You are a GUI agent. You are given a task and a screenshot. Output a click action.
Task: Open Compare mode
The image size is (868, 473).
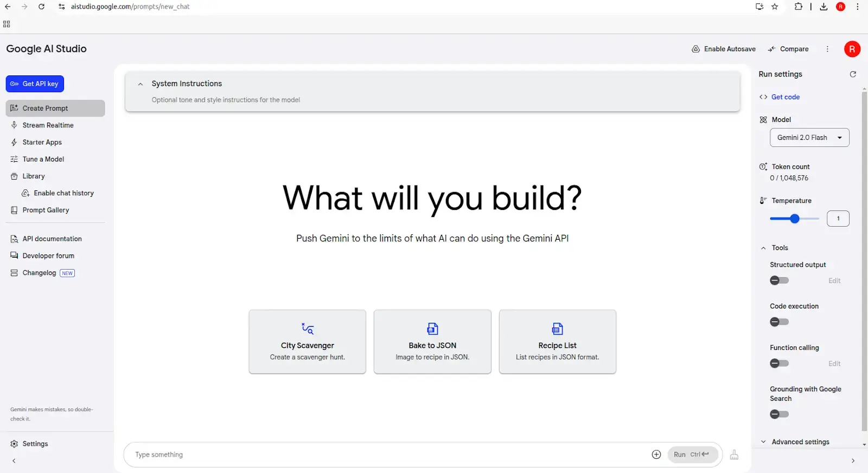point(788,49)
